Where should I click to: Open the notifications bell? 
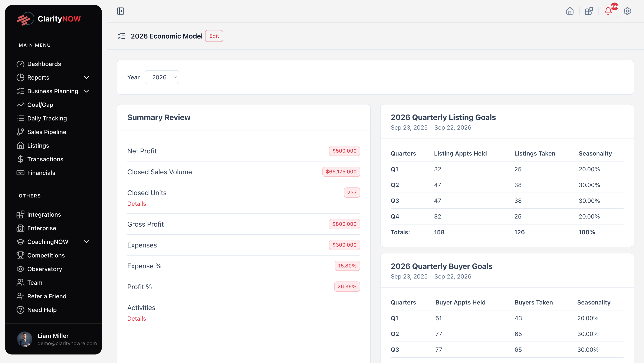[x=608, y=11]
